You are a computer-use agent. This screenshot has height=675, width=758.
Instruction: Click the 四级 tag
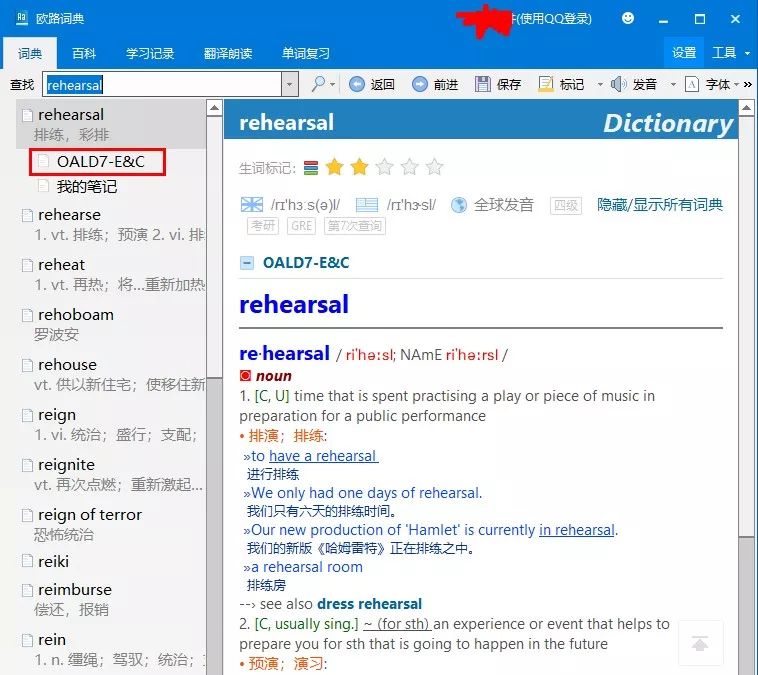tap(566, 205)
